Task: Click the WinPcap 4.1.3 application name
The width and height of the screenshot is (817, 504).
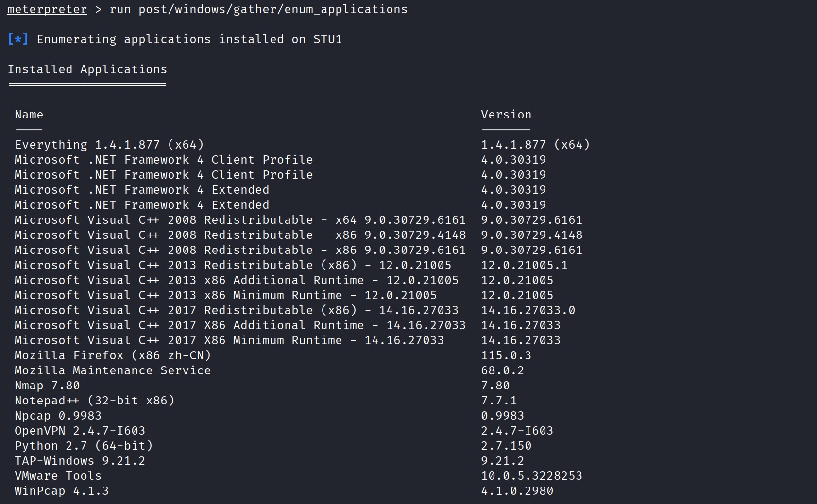Action: pyautogui.click(x=62, y=491)
